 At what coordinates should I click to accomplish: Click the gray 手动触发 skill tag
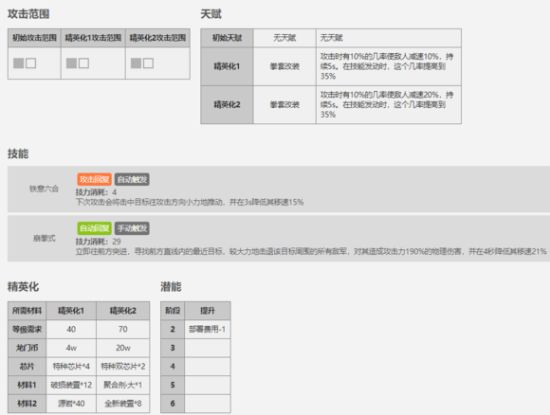[132, 228]
